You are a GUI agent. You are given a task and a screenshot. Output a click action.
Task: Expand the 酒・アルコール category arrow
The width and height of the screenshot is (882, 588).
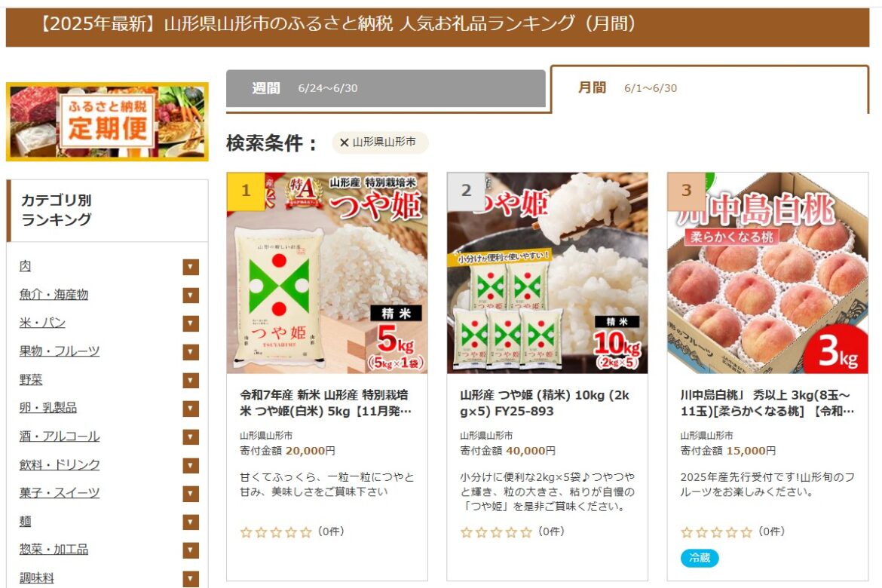click(x=191, y=436)
